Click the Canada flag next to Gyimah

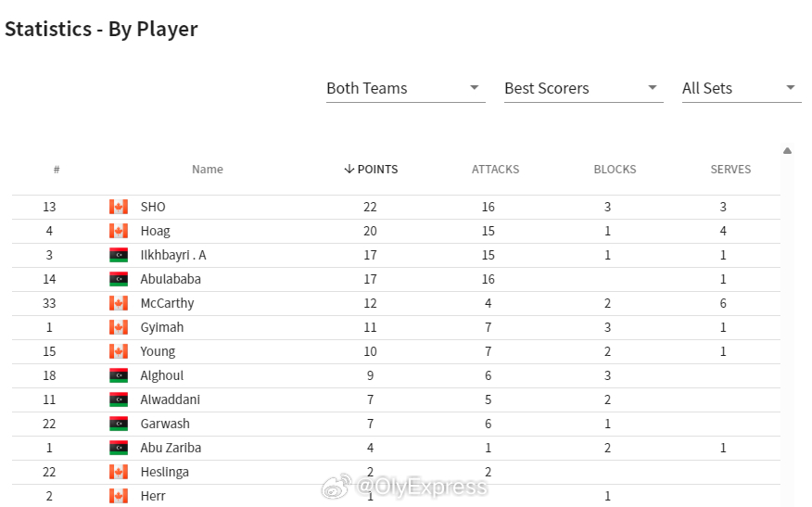coord(119,327)
